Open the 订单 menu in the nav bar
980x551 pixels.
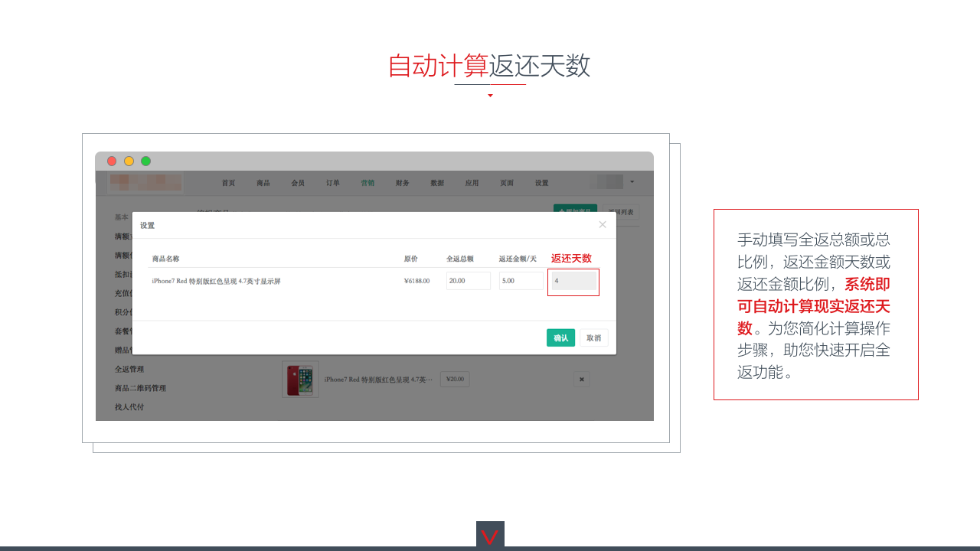pyautogui.click(x=332, y=183)
